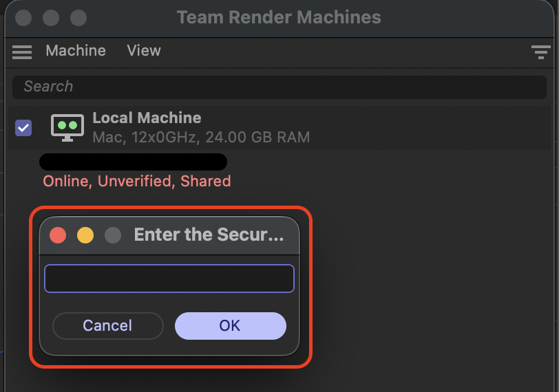Minimize the Team Render Machines window
Image resolution: width=559 pixels, height=392 pixels.
pos(51,17)
